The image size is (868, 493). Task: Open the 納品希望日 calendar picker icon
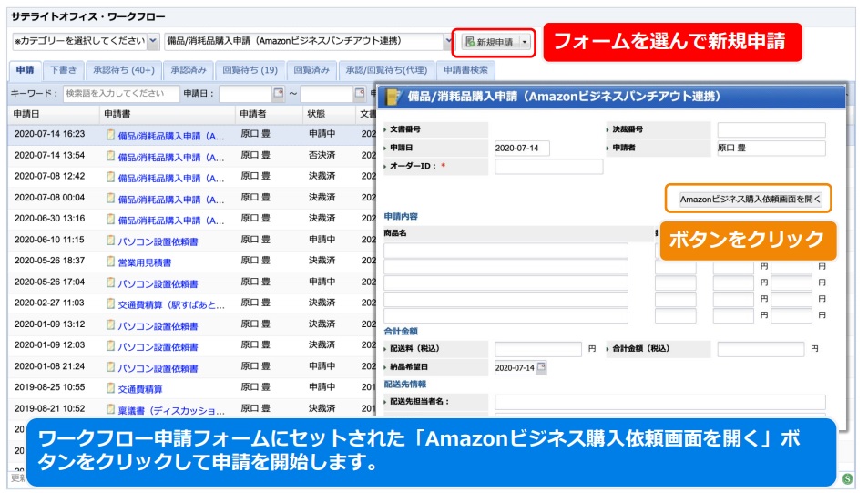541,366
